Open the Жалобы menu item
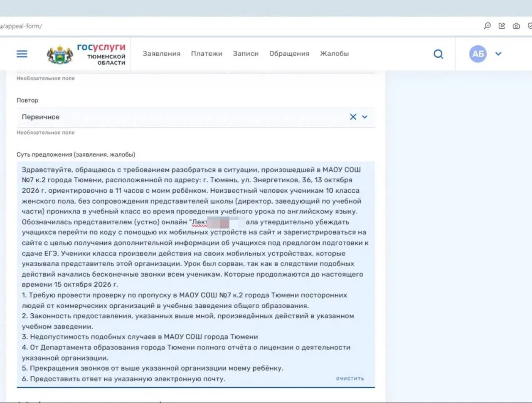The width and height of the screenshot is (532, 403). point(335,54)
